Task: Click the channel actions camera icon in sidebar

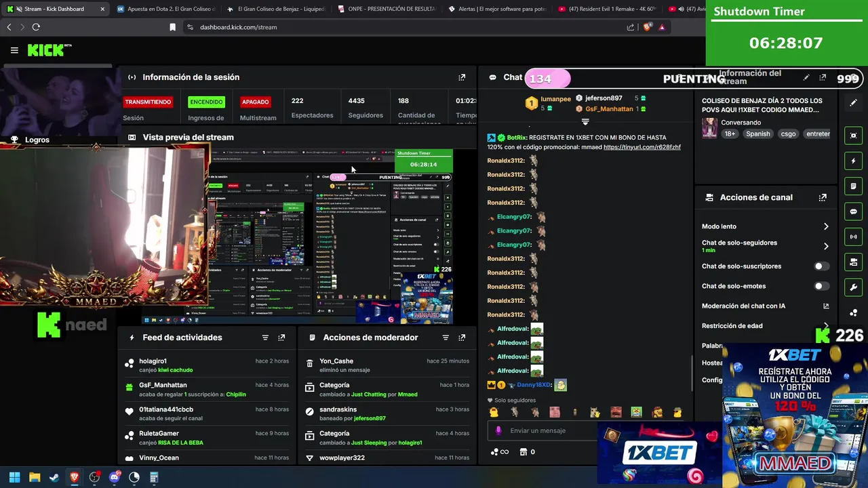Action: 854,262
